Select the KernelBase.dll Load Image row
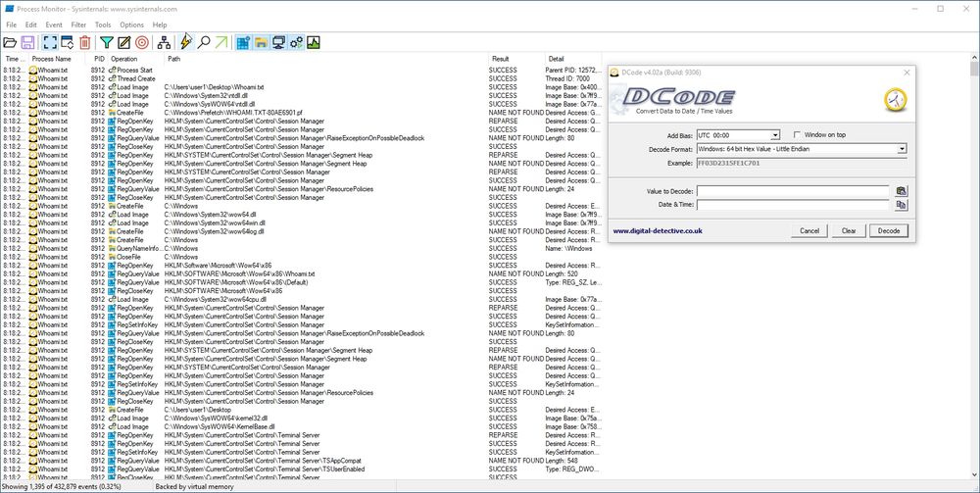980x493 pixels. point(303,426)
